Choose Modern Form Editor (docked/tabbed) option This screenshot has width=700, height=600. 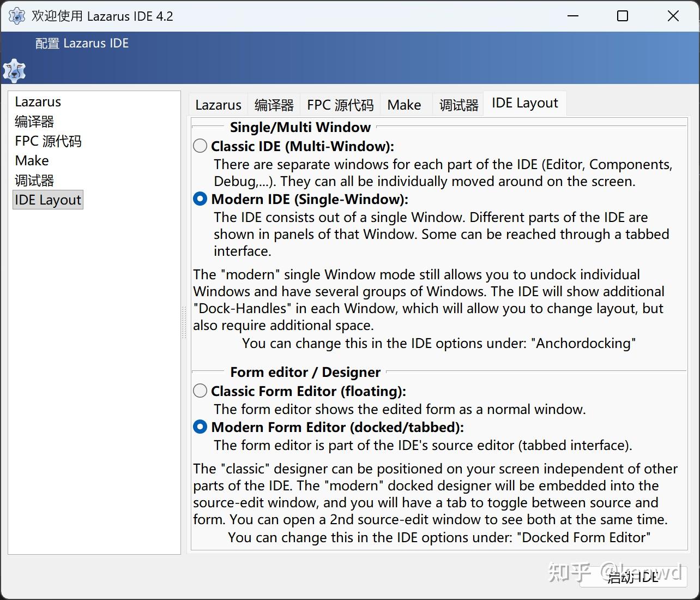tap(200, 427)
